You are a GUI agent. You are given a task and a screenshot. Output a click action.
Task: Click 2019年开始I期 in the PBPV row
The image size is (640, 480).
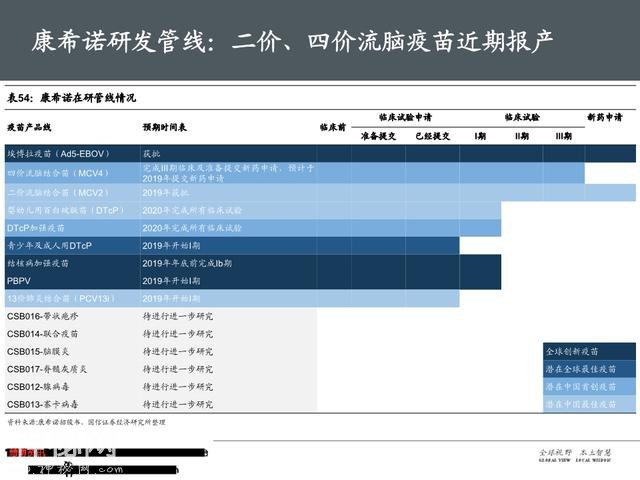pos(171,281)
